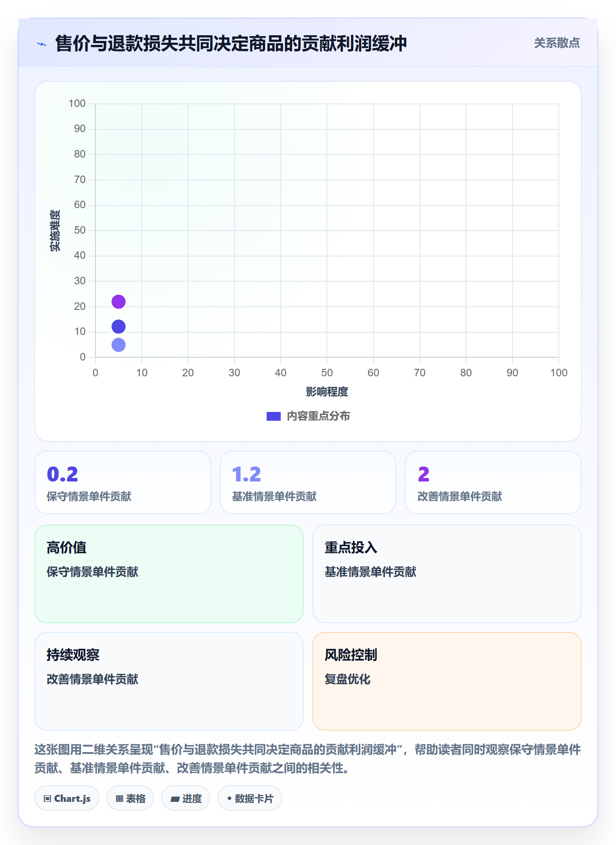
Task: Click the 内容重点分布 legend label
Action: pos(318,416)
